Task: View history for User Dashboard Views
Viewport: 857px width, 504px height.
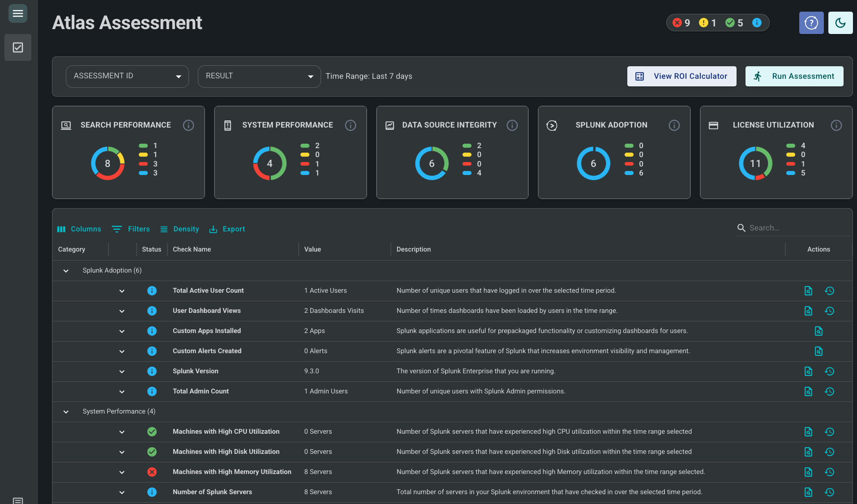Action: point(829,311)
